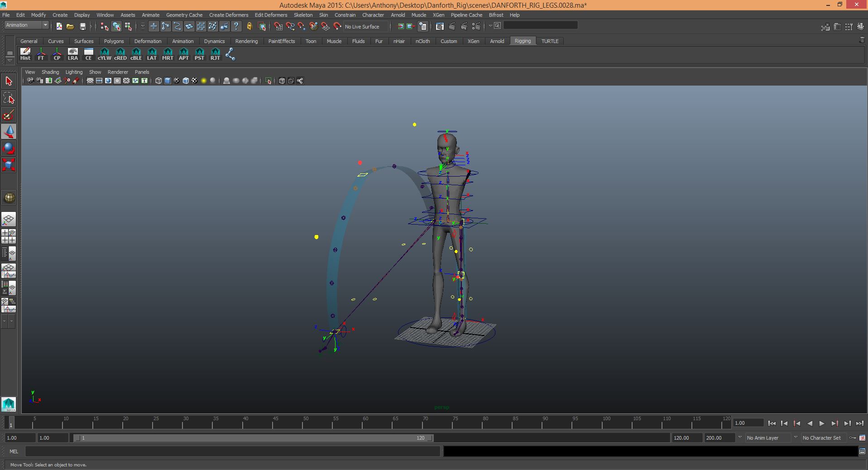
Task: Open the Animation menu set dropdown
Action: tap(27, 25)
